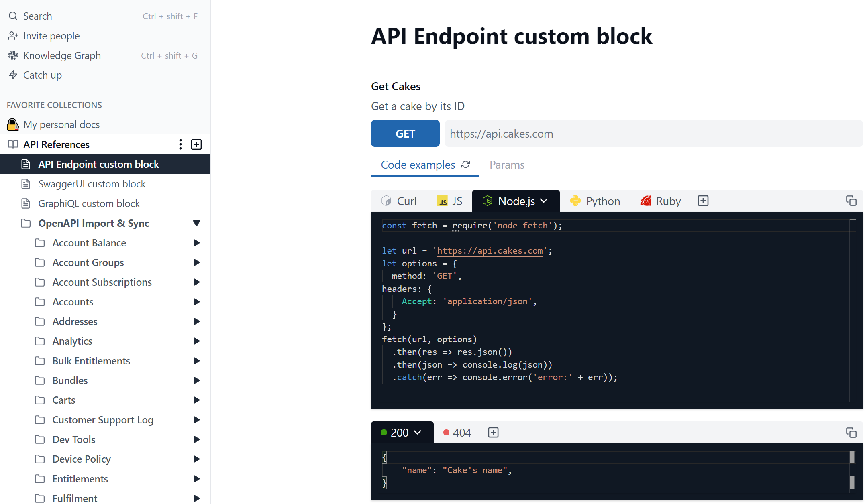The height and width of the screenshot is (504, 867).
Task: Click the Catch up lightning icon
Action: (13, 75)
